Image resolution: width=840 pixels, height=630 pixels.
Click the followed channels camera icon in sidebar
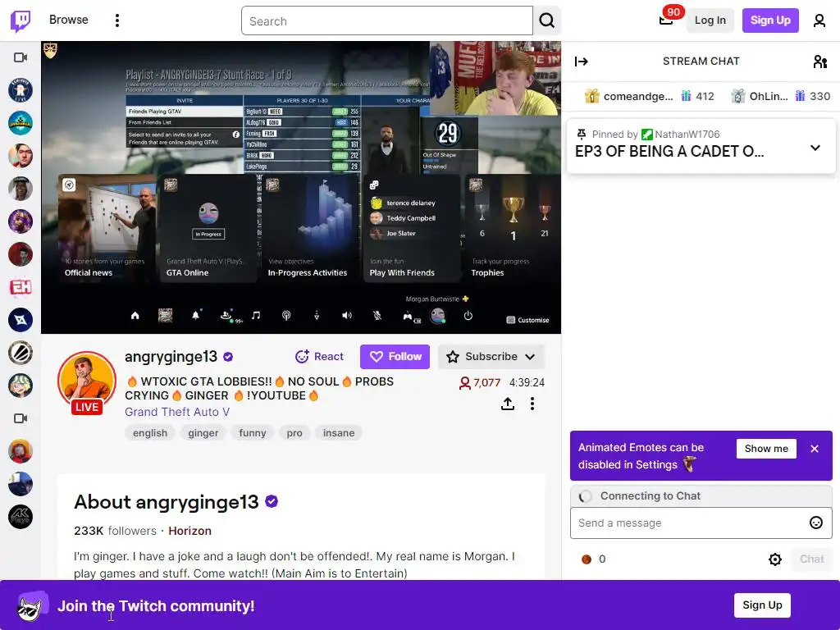click(x=21, y=57)
